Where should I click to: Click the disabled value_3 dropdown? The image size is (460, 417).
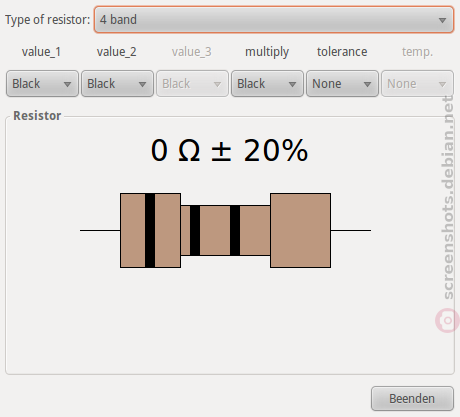click(x=192, y=84)
